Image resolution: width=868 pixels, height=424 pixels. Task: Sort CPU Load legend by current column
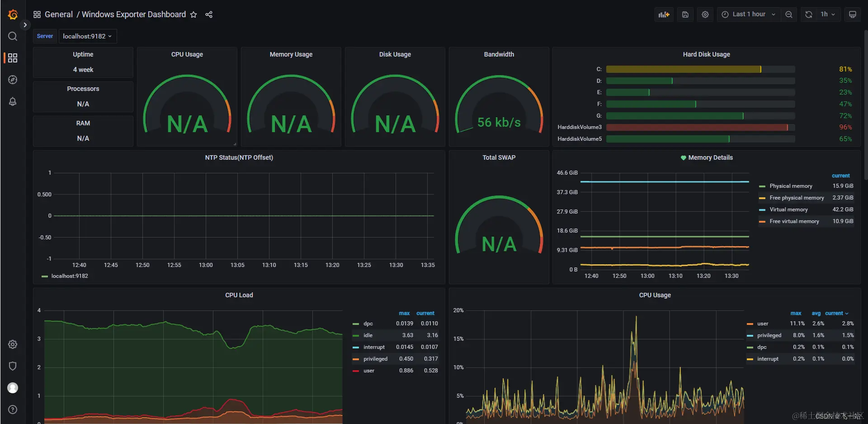(x=425, y=313)
